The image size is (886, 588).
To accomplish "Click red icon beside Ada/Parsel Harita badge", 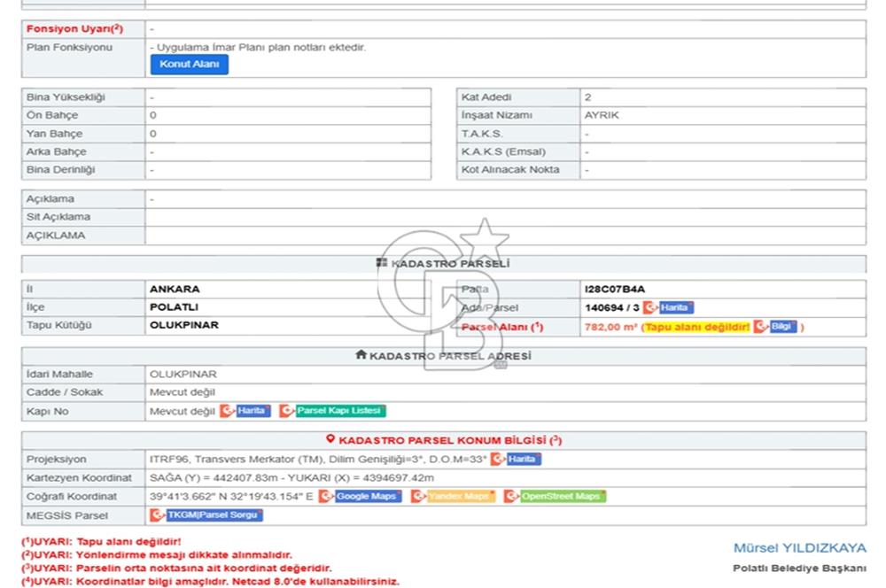I will 649,307.
